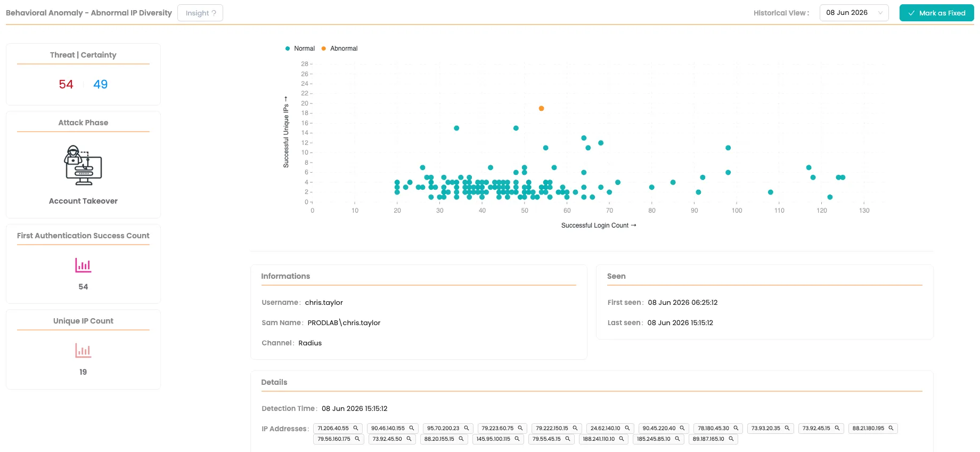Open lookup for IP 73.93.20.35 magnifier
980x452 pixels.
coord(787,428)
